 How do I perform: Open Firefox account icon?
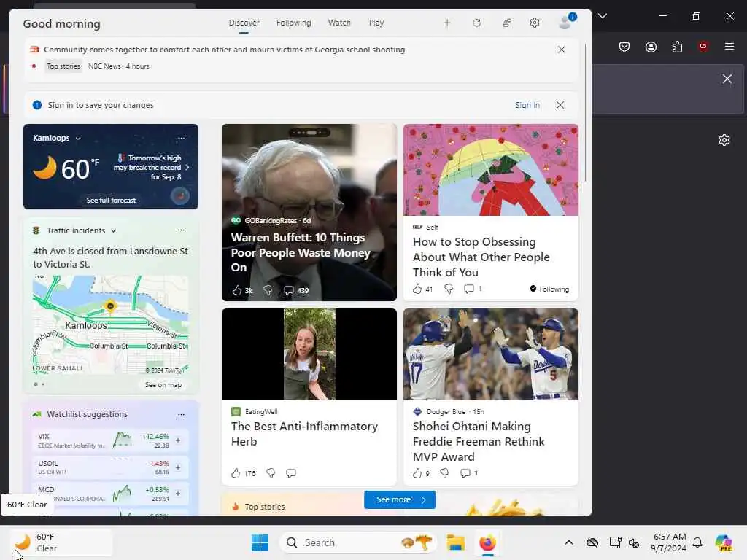point(651,47)
